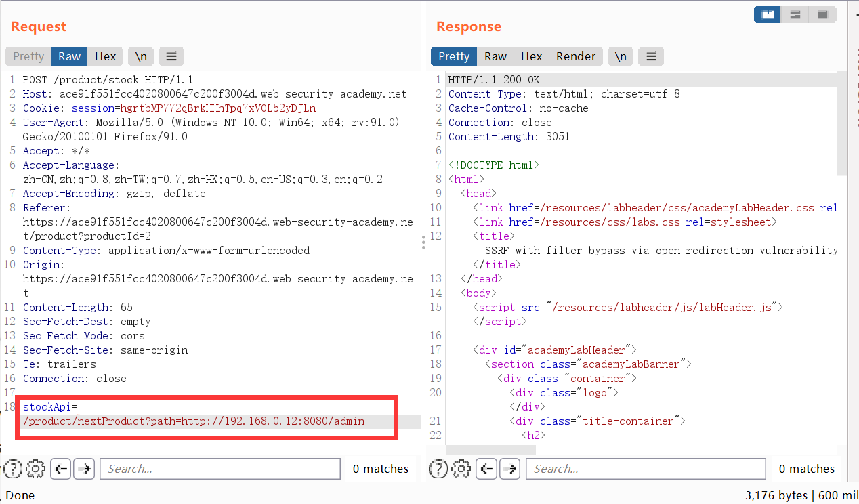859x504 pixels.
Task: Open Request message display options menu icon
Action: 172,56
